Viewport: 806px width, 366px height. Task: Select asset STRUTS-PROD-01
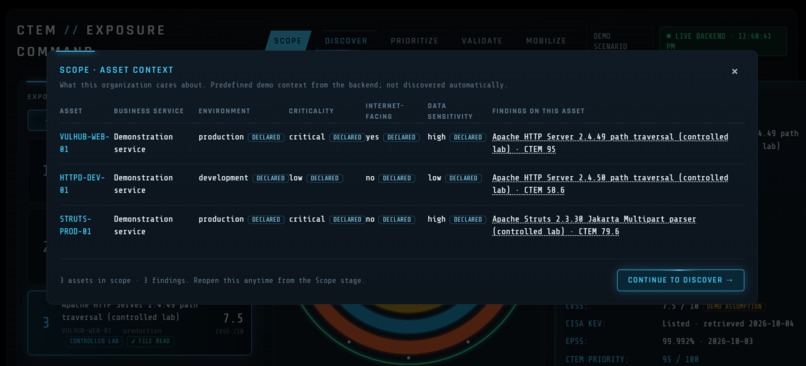76,225
